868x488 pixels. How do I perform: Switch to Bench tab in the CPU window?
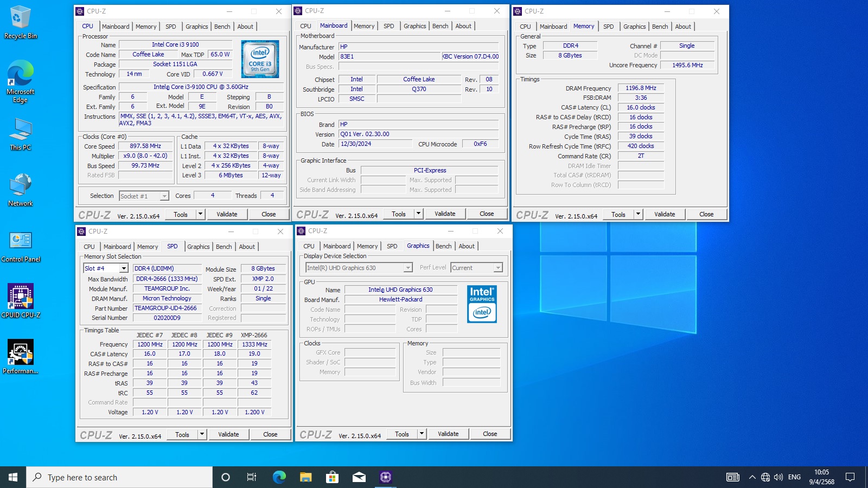tap(222, 27)
